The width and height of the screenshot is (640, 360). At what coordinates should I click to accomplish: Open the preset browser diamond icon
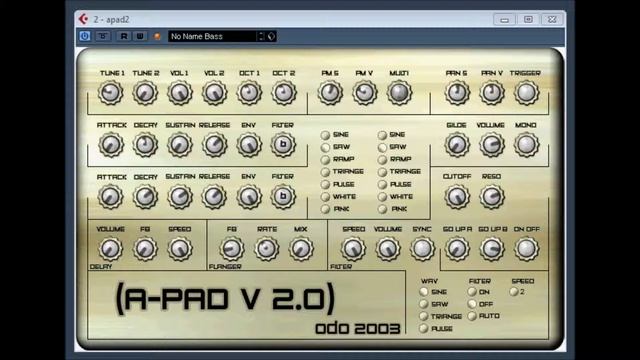(271, 36)
